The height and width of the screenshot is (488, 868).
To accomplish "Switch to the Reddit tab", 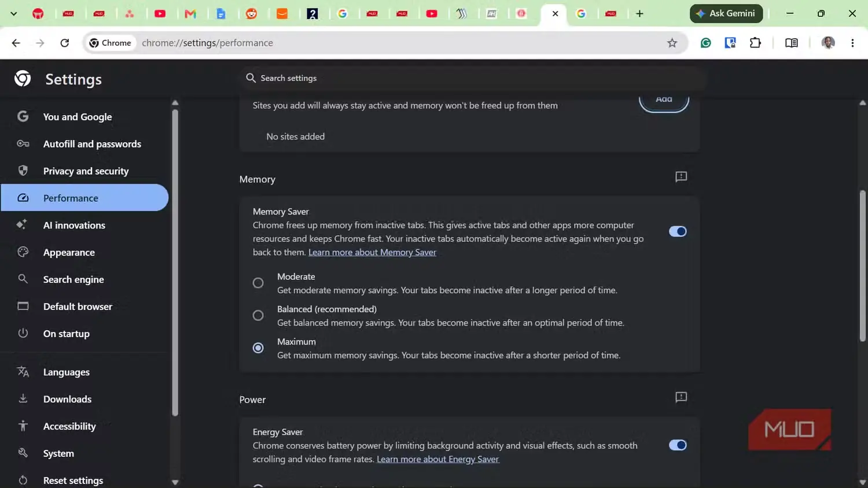I will click(252, 13).
